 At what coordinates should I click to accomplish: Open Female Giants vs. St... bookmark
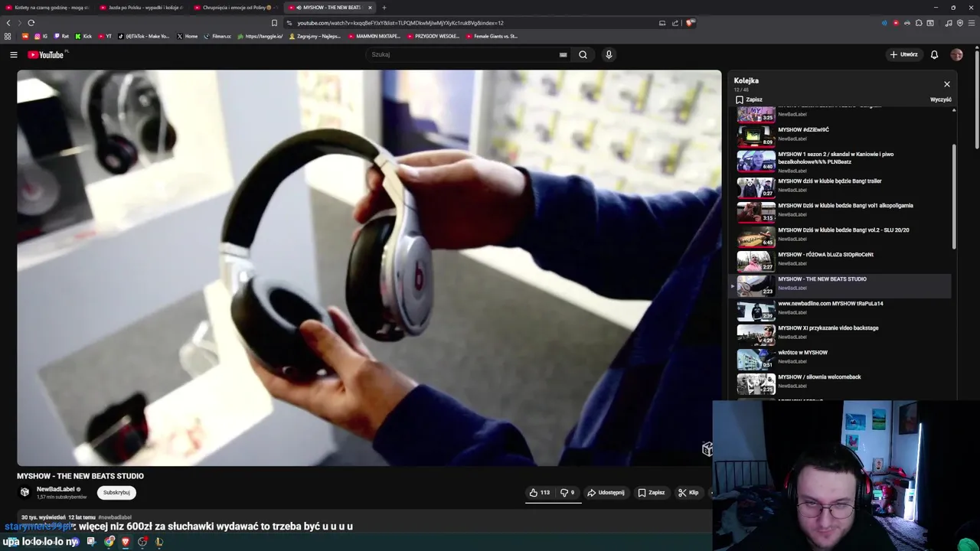pyautogui.click(x=492, y=36)
